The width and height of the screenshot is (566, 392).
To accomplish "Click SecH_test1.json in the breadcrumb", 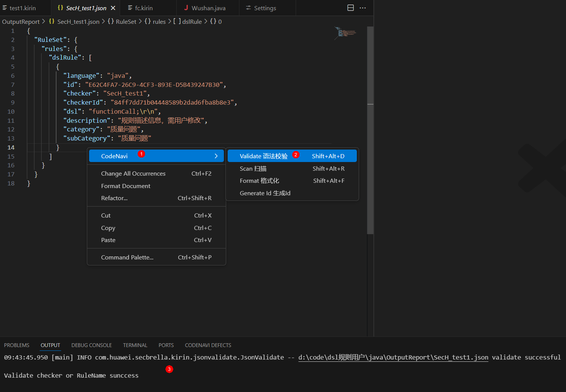I will click(x=78, y=22).
